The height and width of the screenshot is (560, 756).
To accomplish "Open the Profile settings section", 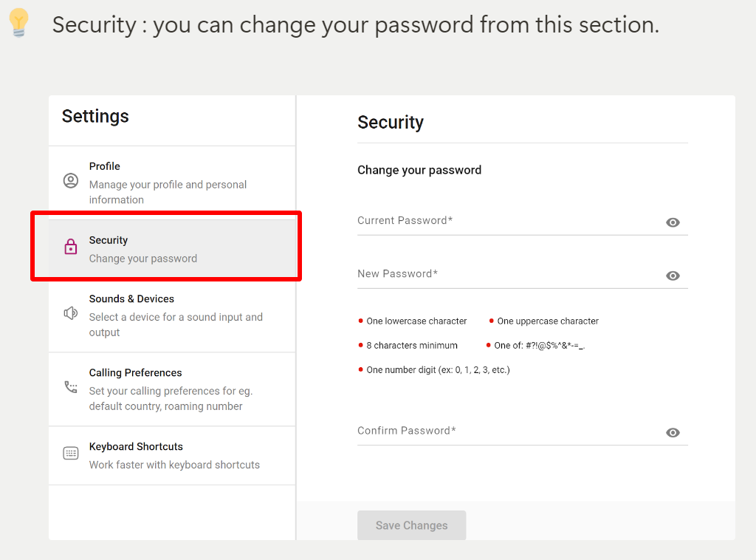I will tap(172, 182).
